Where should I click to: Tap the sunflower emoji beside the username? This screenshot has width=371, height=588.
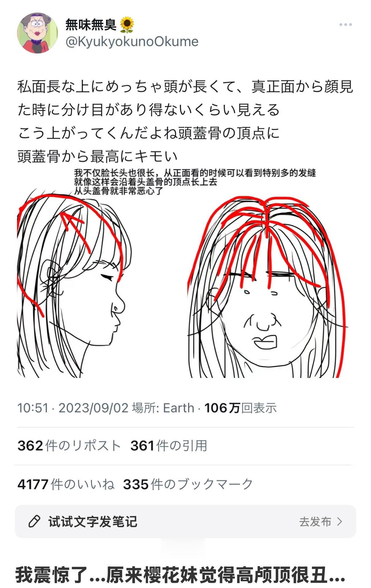click(127, 25)
